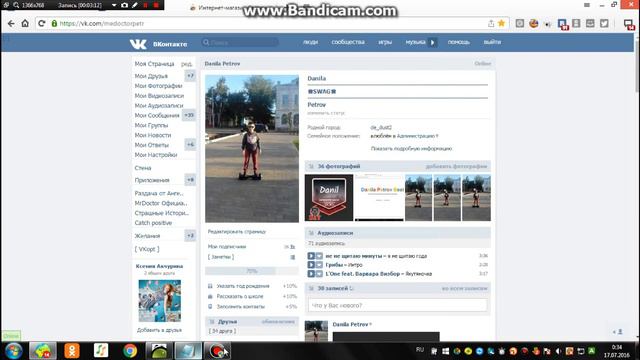The height and width of the screenshot is (360, 640).
Task: Open 'музыка' in top navigation
Action: [x=416, y=42]
